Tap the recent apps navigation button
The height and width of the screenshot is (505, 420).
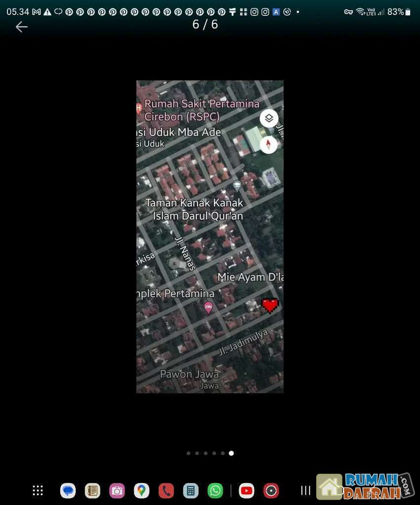pyautogui.click(x=306, y=490)
